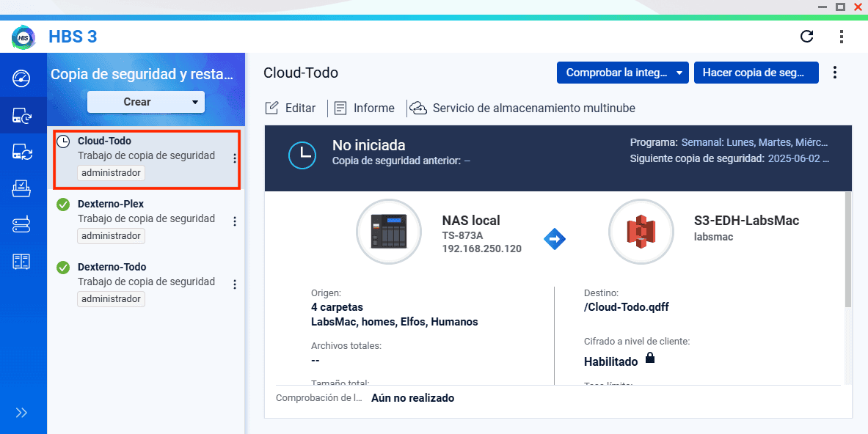868x434 pixels.
Task: Open the Cloud-Todo job detail options menu
Action: coord(834,73)
